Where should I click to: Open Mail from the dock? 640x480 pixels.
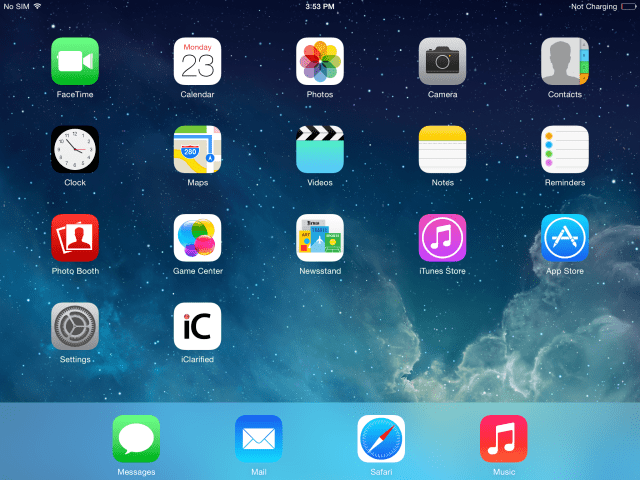click(x=259, y=439)
